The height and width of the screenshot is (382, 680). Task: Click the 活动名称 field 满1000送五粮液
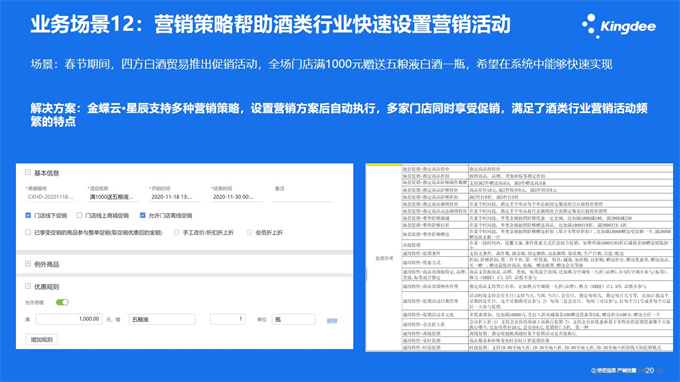click(x=113, y=197)
